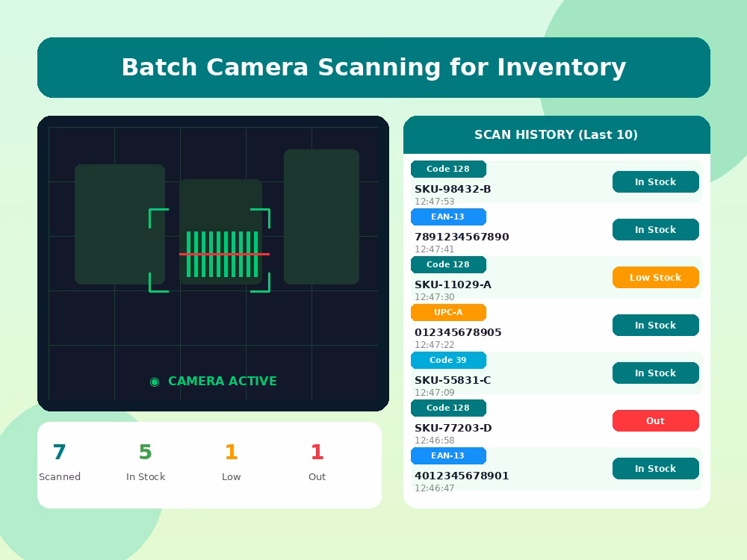Click the 12:47:41 timestamp

point(435,249)
